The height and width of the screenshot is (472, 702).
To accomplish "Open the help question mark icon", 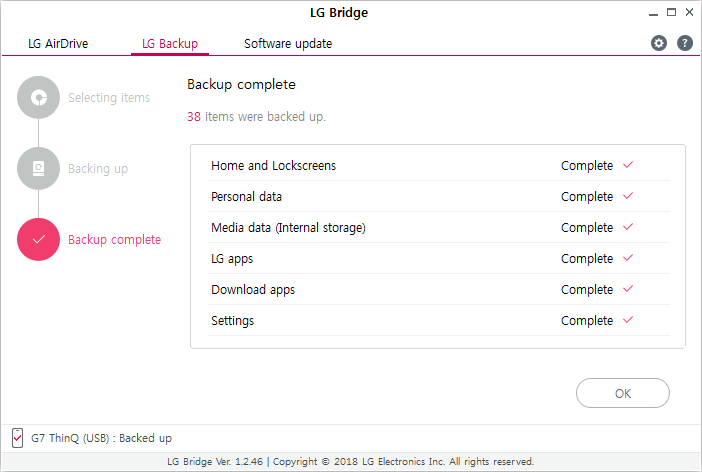I will [685, 43].
